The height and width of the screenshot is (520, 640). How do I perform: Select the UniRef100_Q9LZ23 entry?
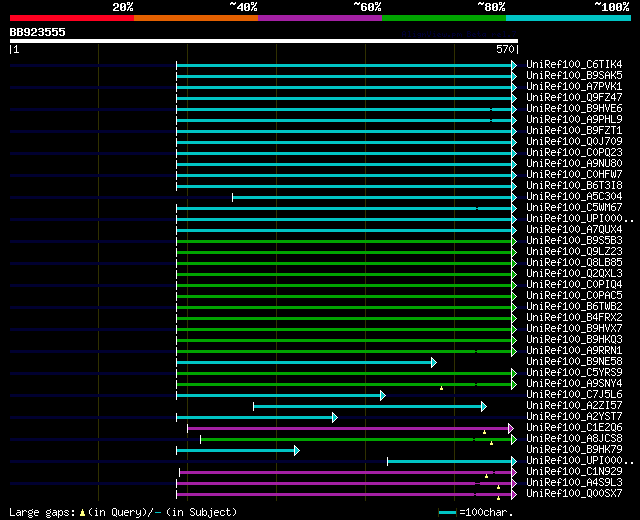[x=574, y=252]
